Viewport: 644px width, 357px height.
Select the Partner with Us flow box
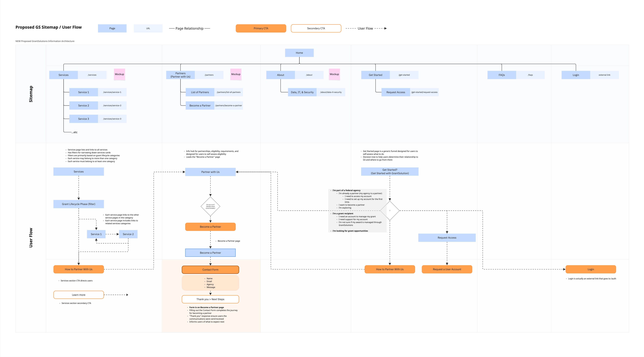pos(210,172)
